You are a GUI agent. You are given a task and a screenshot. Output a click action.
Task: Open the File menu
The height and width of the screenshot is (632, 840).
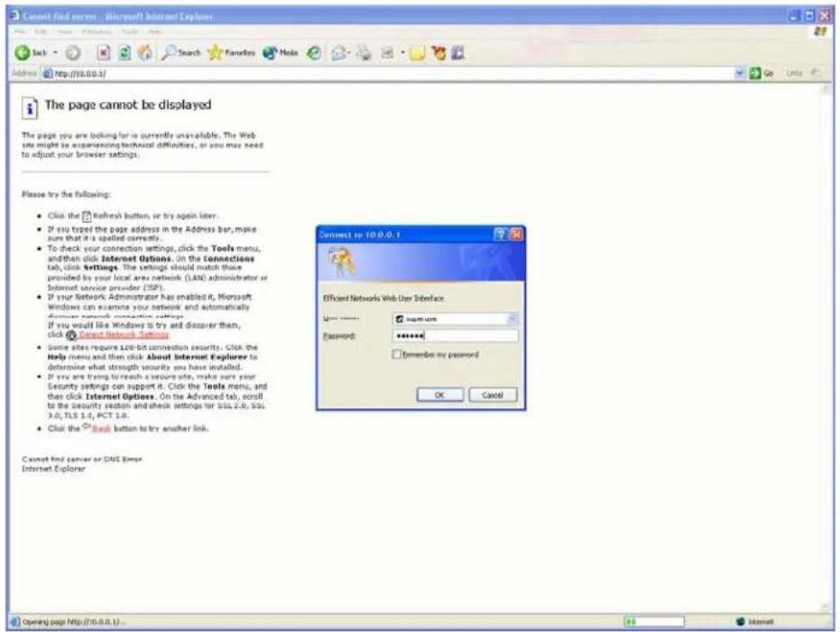coord(20,33)
